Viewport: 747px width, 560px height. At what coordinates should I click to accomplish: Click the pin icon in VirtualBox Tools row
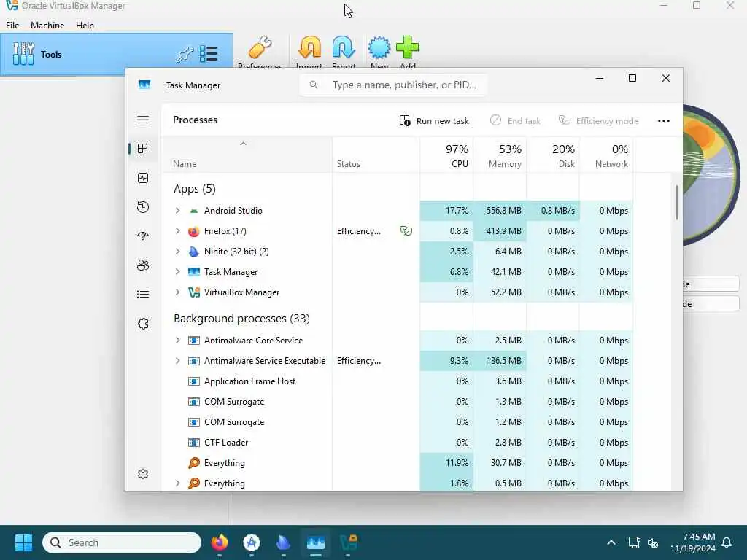click(x=185, y=54)
